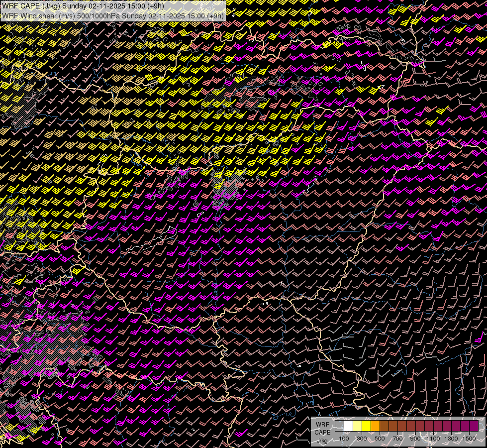
Task: Click the CAPE word in the legend box
Action: point(322,433)
